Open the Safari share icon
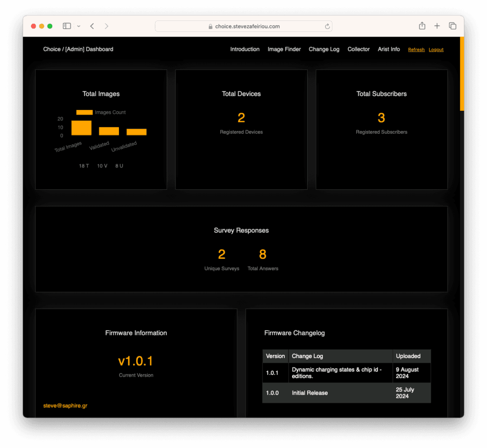 click(x=422, y=26)
